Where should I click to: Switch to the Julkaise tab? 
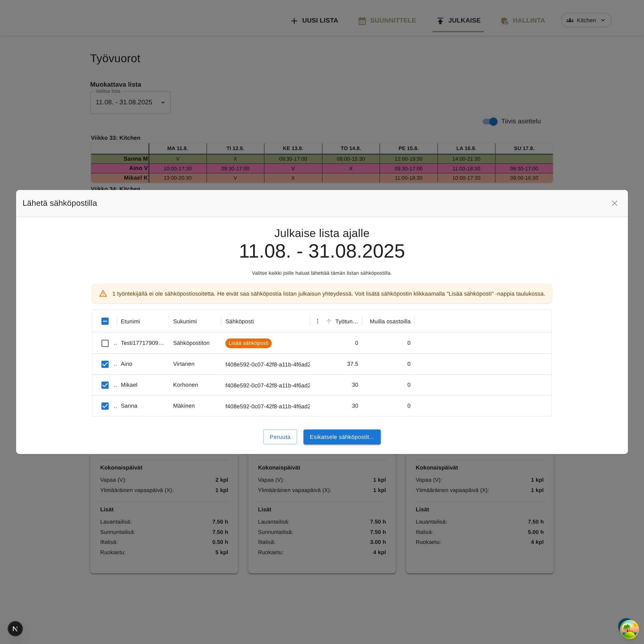tap(458, 21)
